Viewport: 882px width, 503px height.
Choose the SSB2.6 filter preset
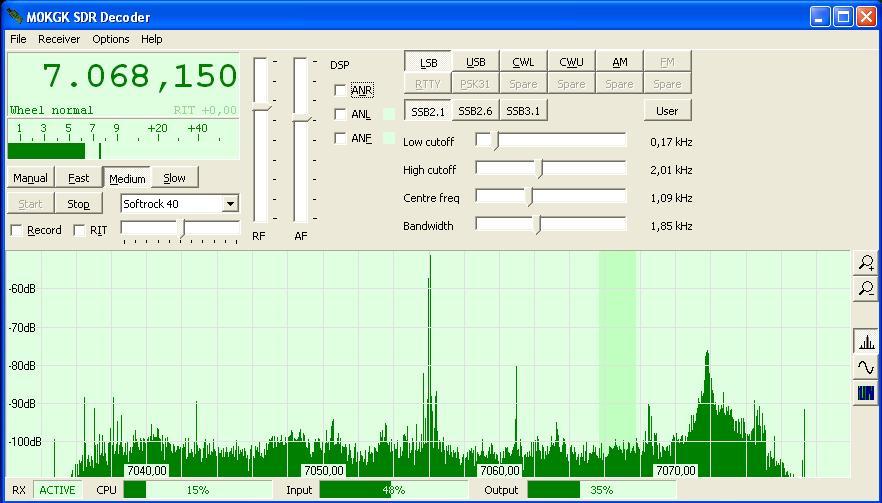[x=475, y=111]
